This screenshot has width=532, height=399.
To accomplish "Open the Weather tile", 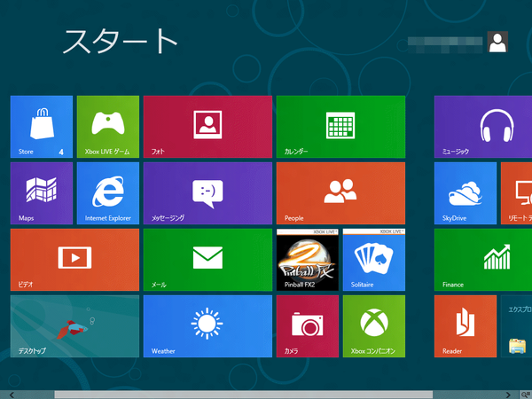I will [207, 326].
